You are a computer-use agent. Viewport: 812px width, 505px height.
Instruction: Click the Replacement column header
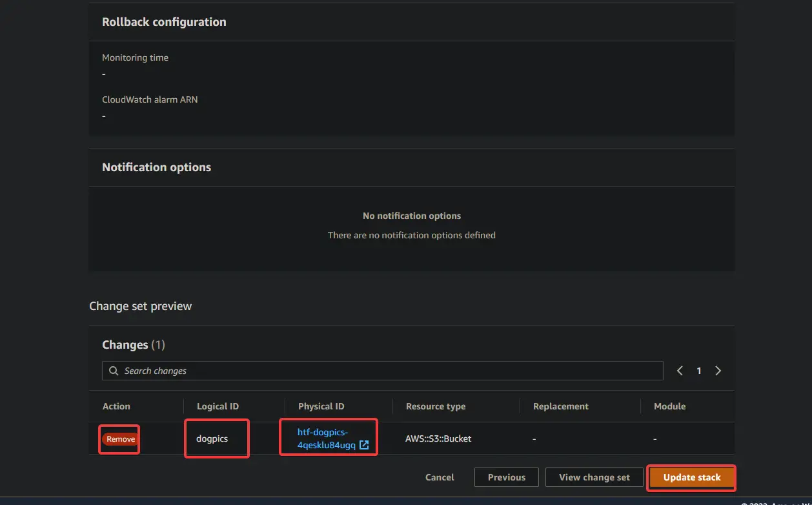560,406
